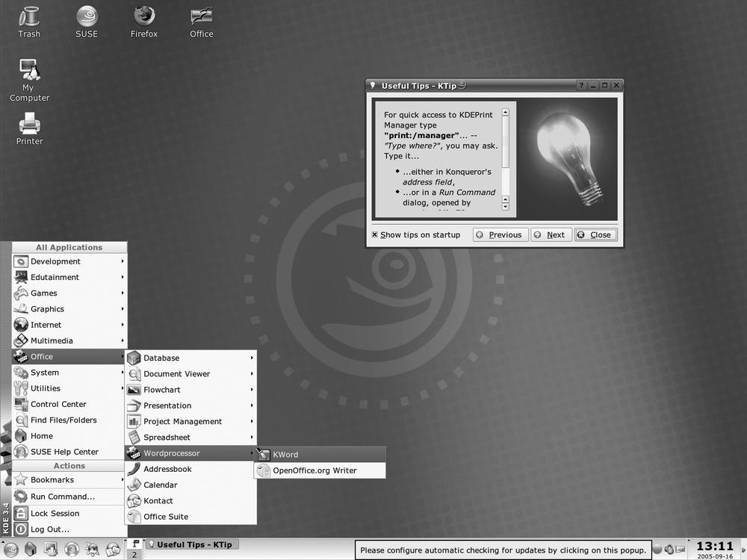Show the Next tip
The width and height of the screenshot is (747, 560).
click(551, 234)
